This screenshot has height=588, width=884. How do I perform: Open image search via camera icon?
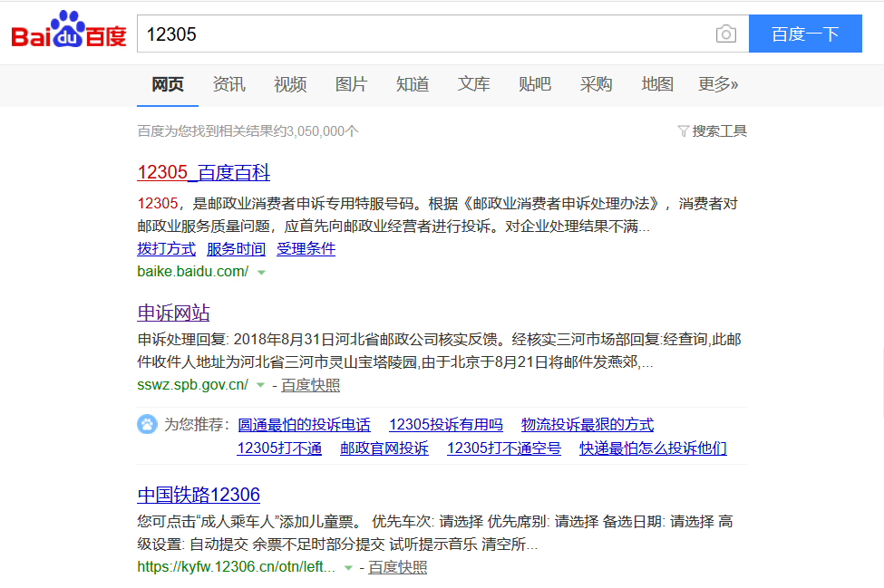pos(725,33)
